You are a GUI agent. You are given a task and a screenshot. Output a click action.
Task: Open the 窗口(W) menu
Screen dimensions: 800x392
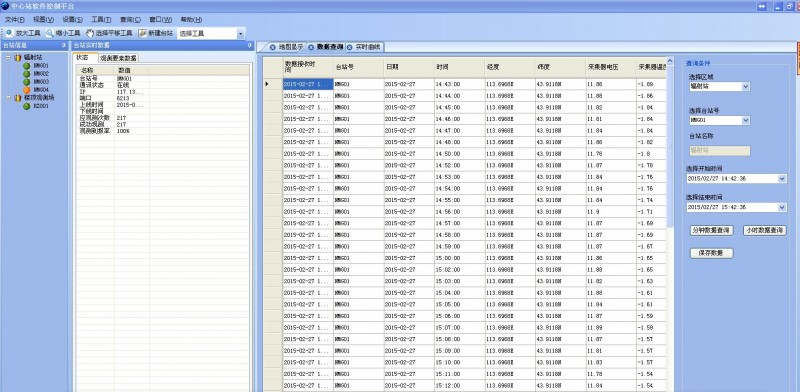coord(160,19)
